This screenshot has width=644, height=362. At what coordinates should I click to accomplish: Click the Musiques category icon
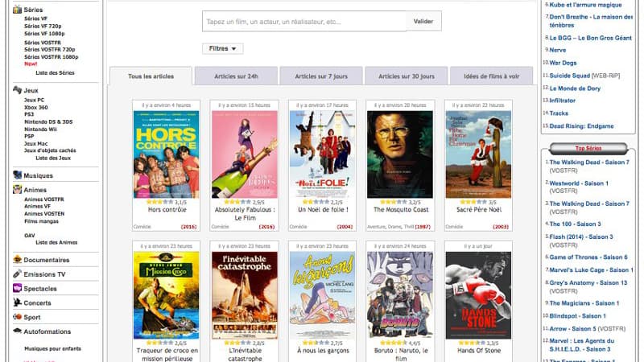coord(17,175)
